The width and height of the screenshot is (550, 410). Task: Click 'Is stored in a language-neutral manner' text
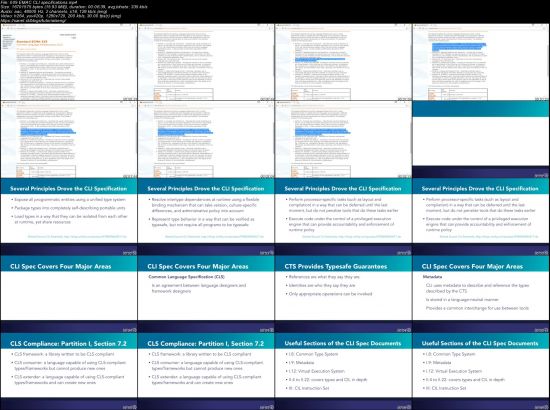(x=462, y=300)
